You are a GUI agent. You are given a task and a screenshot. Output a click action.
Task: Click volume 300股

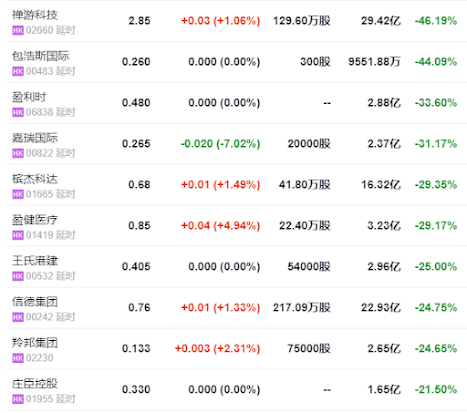click(x=315, y=62)
